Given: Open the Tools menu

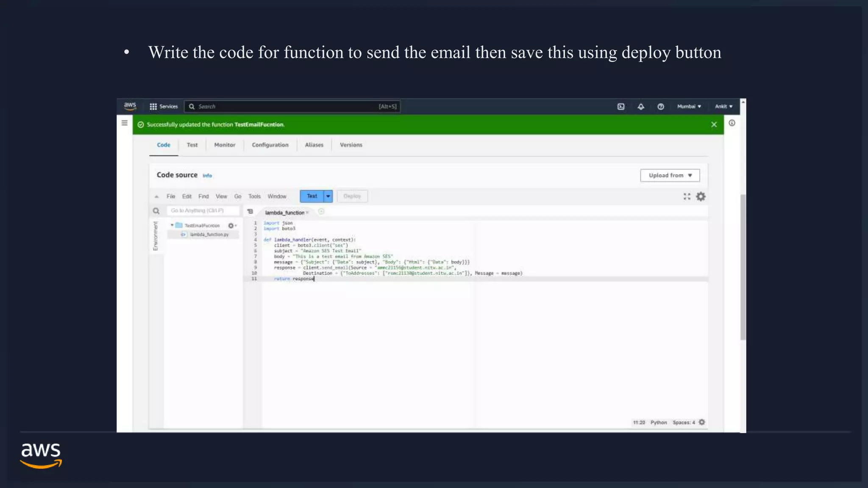Looking at the screenshot, I should tap(254, 197).
